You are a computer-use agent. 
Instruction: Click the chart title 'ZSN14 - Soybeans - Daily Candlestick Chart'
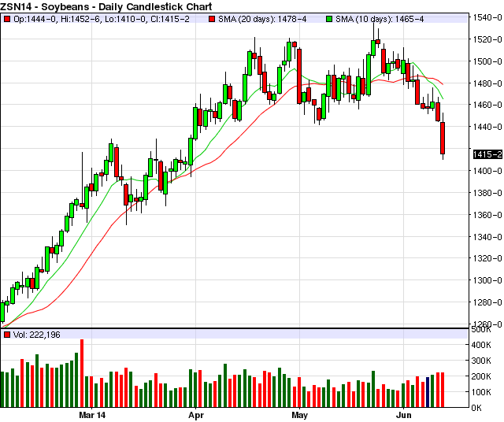[x=106, y=6]
